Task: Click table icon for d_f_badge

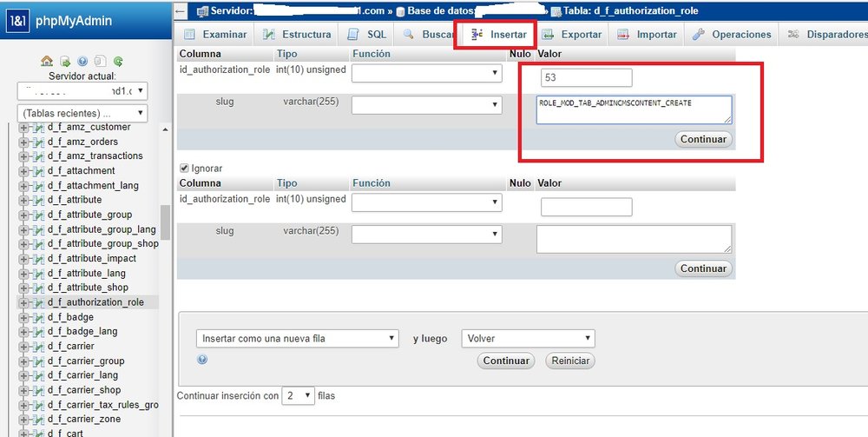Action: click(x=39, y=317)
